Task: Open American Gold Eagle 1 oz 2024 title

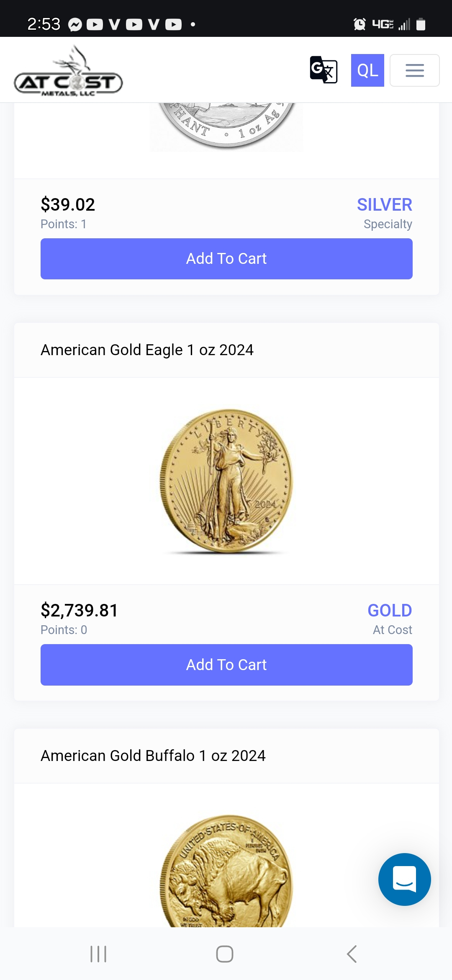Action: tap(147, 350)
